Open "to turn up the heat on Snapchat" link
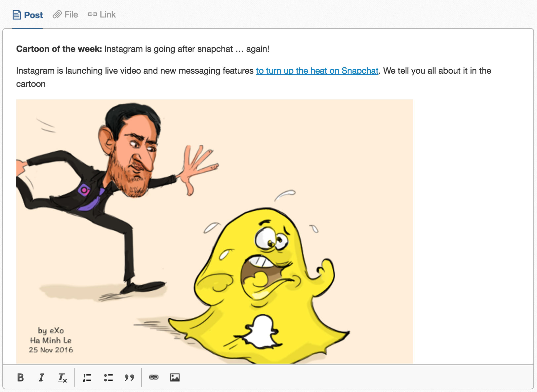The width and height of the screenshot is (537, 392). [317, 71]
